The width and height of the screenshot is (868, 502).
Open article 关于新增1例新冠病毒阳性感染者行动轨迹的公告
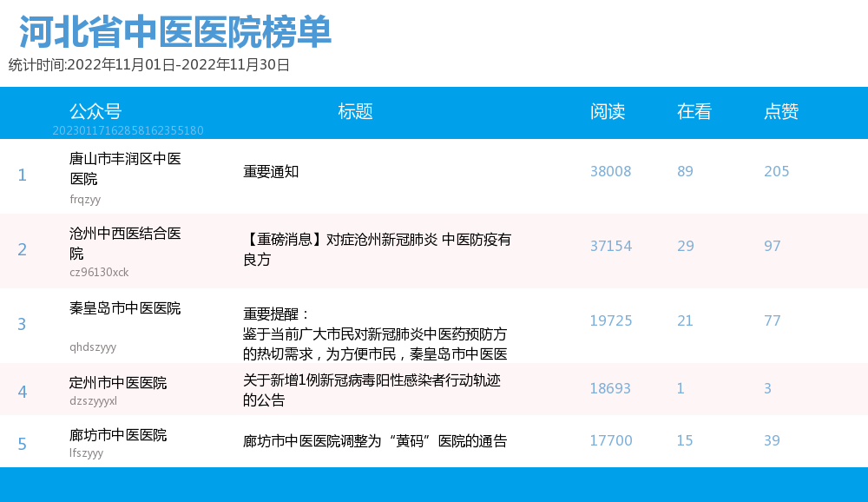[x=372, y=389]
